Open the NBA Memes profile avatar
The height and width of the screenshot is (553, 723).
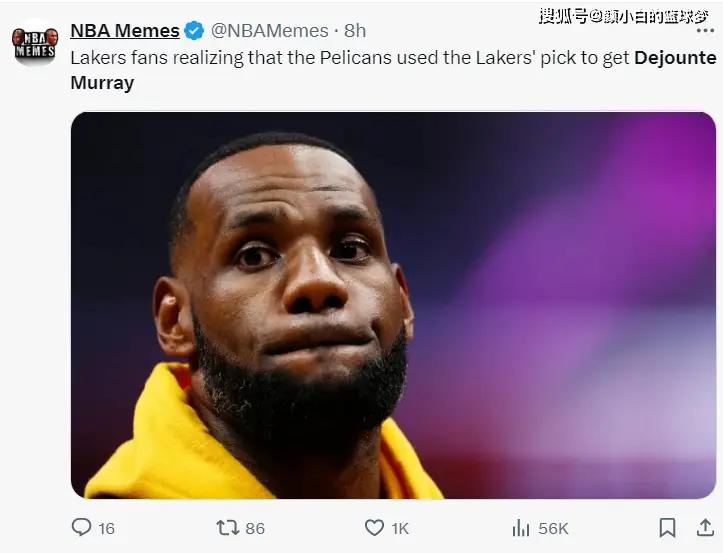[34, 43]
